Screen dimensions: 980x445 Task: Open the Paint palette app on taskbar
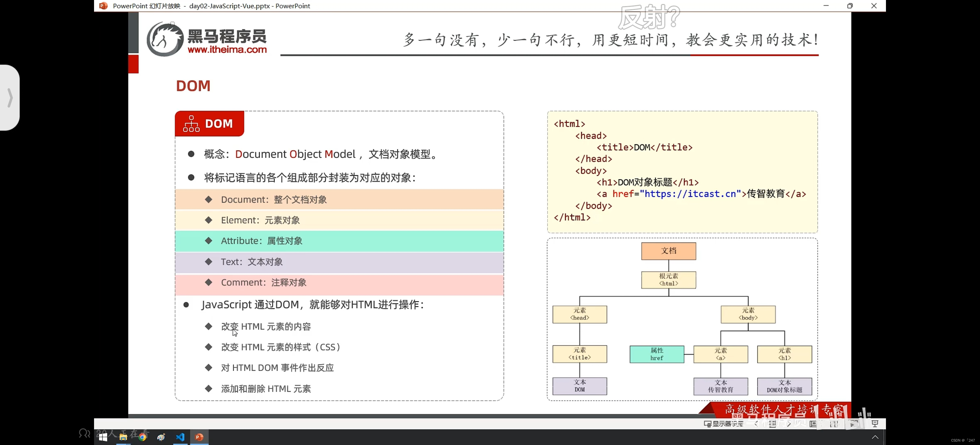coord(161,437)
